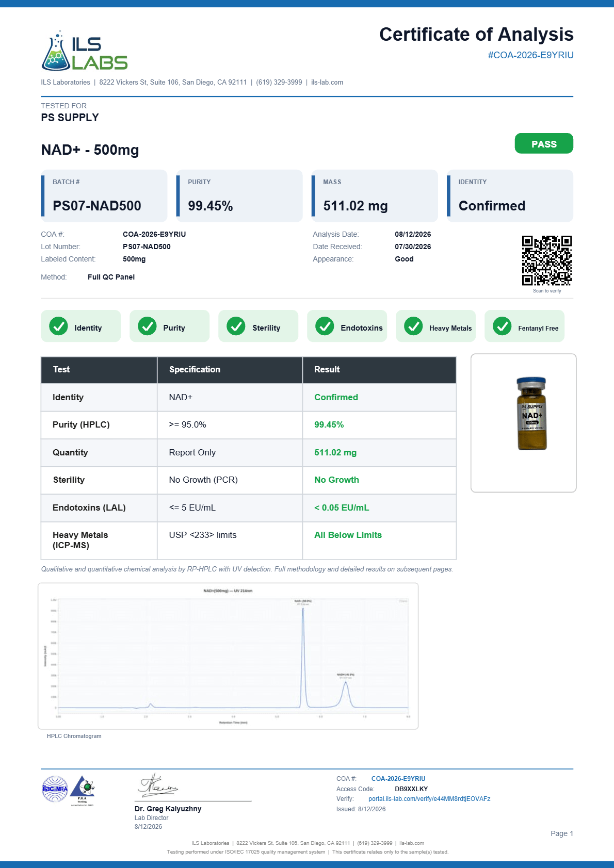This screenshot has height=868, width=614.
Task: Click the footer COA-2026-E9YRIU number
Action: coord(398,779)
